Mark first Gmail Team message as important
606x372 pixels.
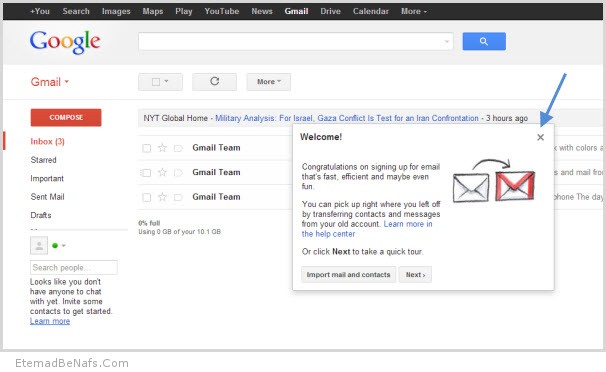178,148
